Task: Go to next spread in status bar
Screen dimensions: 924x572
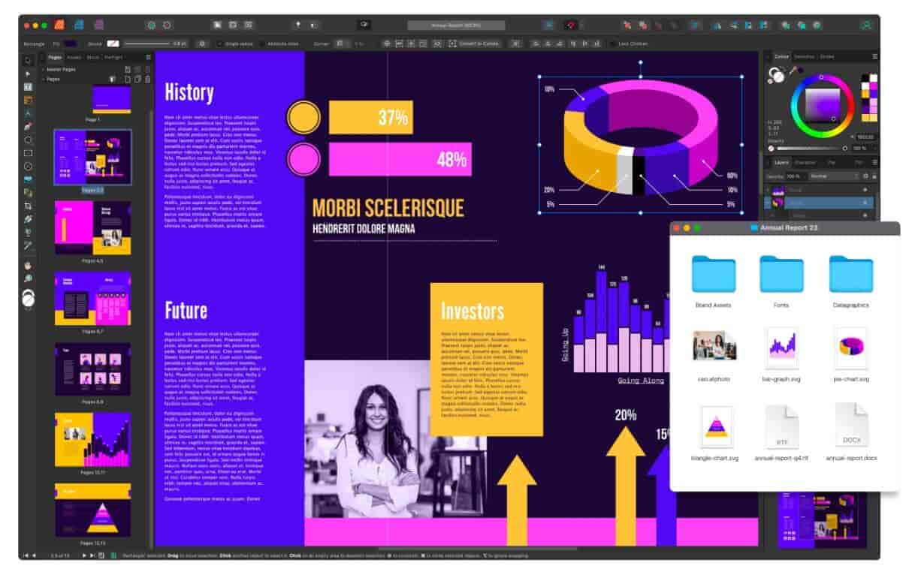Action: [84, 555]
